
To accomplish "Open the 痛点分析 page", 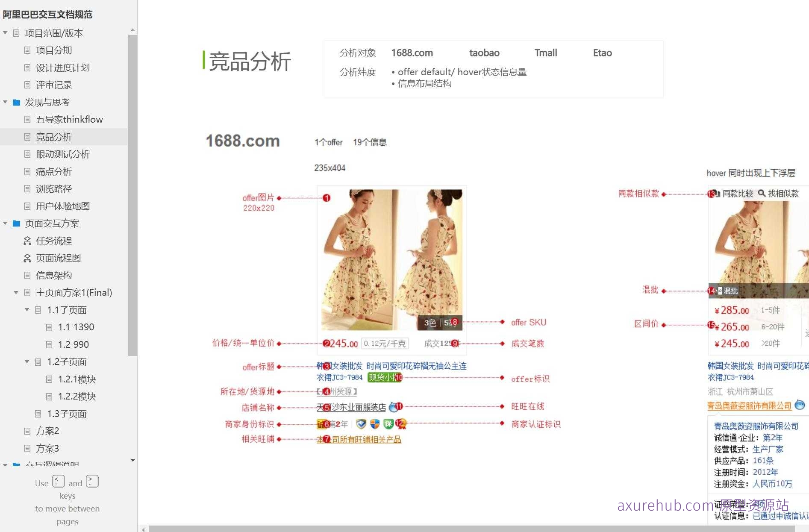I will tap(54, 171).
